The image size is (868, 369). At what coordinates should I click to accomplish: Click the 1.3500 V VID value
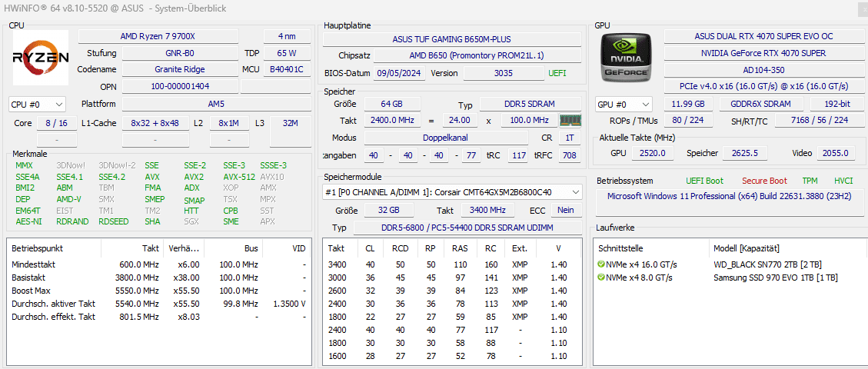click(x=290, y=304)
